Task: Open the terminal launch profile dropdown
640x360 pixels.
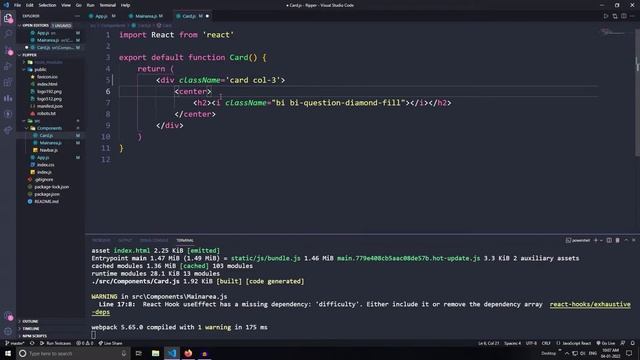Action: pyautogui.click(x=602, y=240)
